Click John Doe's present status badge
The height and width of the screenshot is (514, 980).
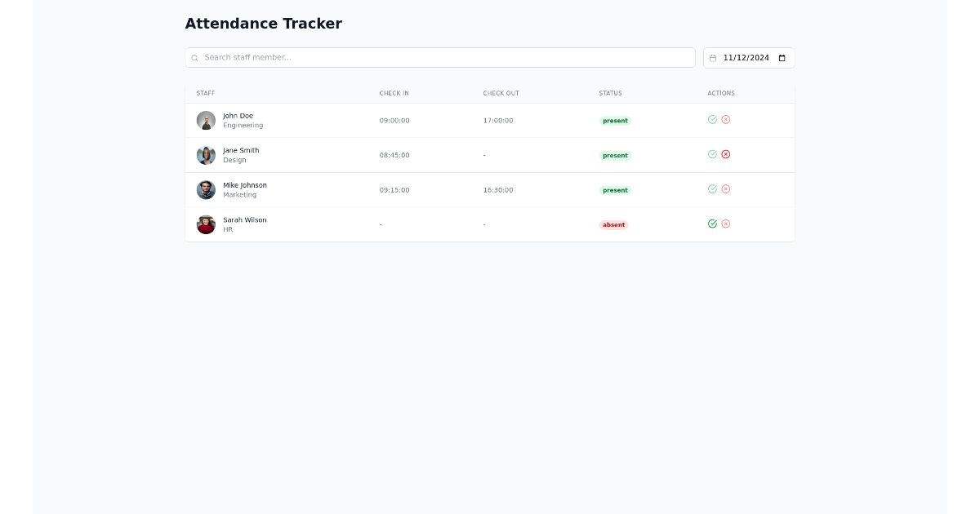tap(615, 120)
